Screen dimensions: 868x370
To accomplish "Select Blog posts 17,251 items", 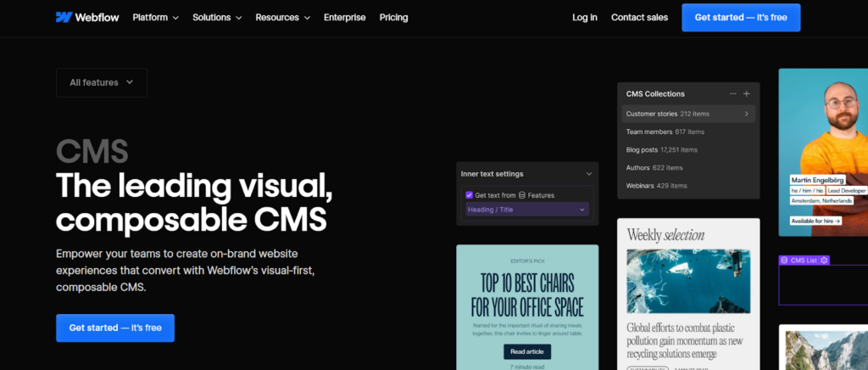I will click(x=661, y=149).
